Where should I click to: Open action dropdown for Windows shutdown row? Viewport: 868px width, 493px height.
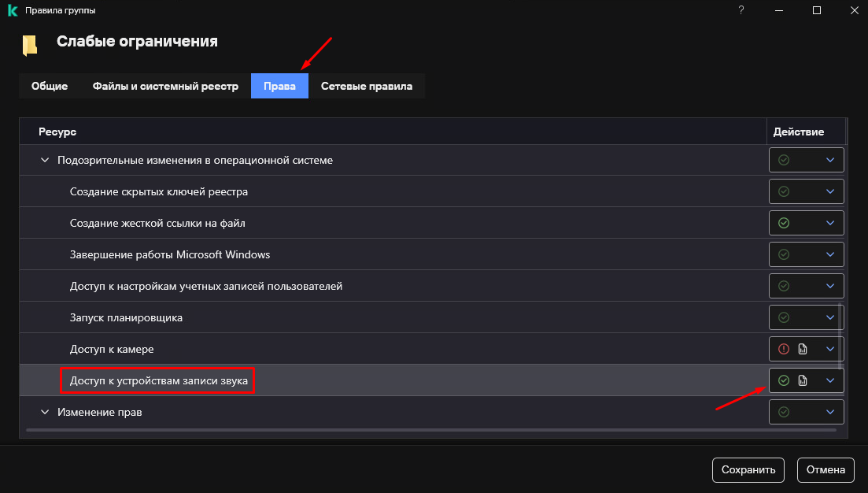[829, 254]
